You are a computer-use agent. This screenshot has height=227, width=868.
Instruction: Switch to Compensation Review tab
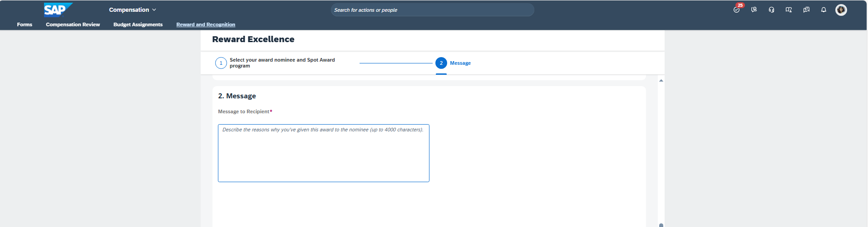coord(73,24)
